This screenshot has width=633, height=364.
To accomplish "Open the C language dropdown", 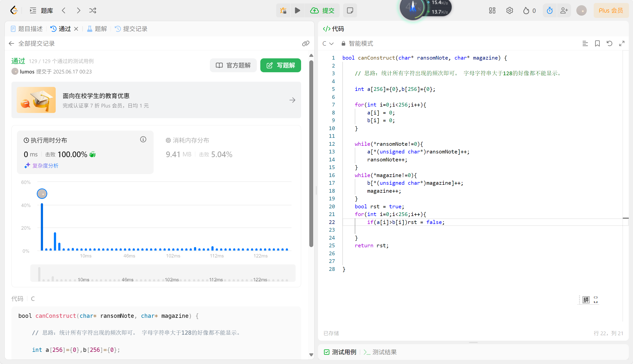I will pyautogui.click(x=328, y=43).
